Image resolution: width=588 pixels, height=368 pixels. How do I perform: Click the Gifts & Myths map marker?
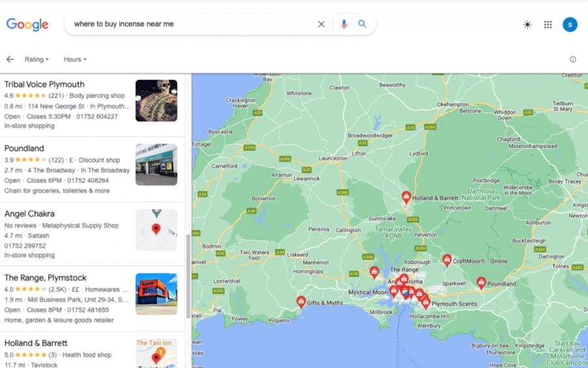click(301, 301)
